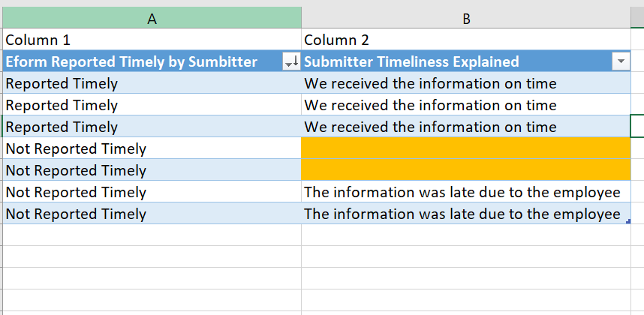
Task: Select the last 'Not Reported Timely' cell
Action: click(x=152, y=214)
